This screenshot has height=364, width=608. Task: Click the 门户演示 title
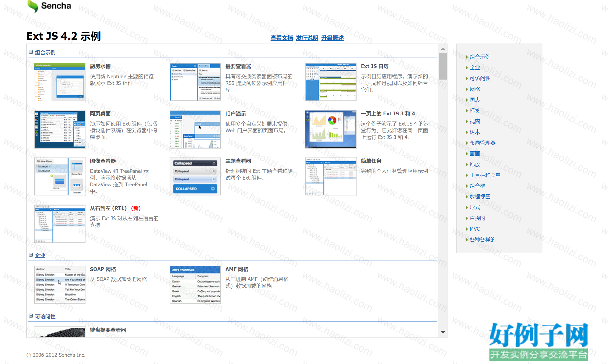coord(236,114)
